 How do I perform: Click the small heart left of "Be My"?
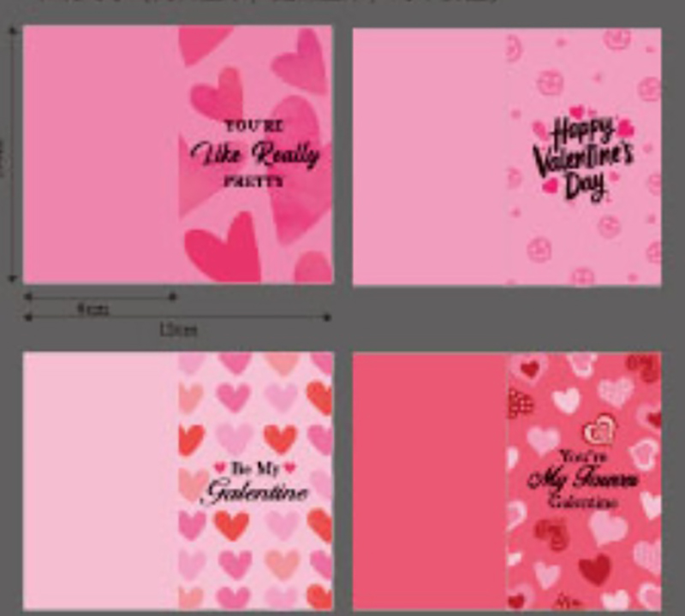(x=220, y=468)
